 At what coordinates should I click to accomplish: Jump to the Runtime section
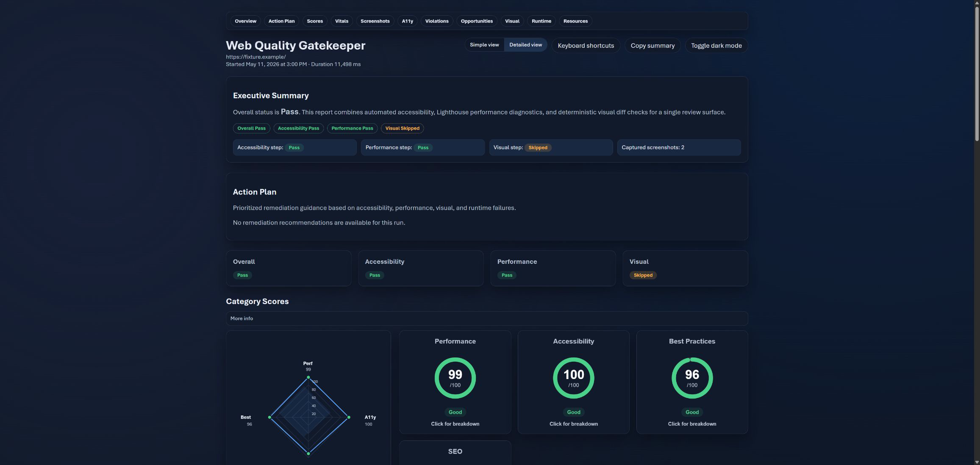click(x=541, y=21)
